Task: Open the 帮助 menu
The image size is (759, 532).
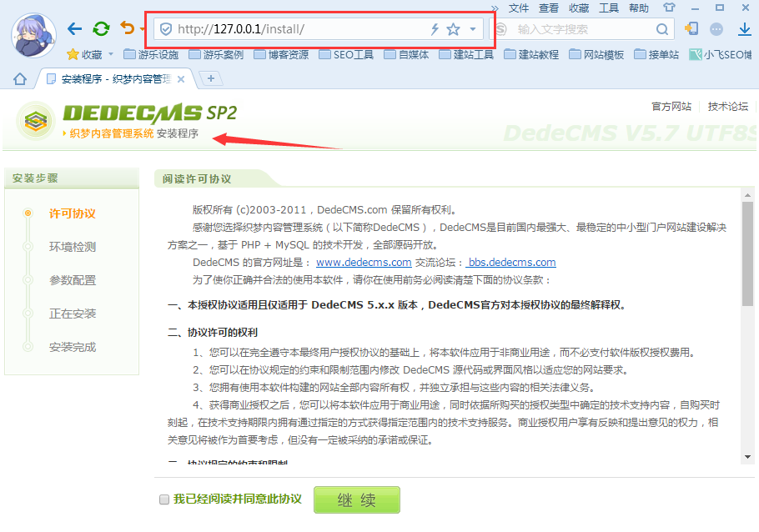Action: coord(638,8)
